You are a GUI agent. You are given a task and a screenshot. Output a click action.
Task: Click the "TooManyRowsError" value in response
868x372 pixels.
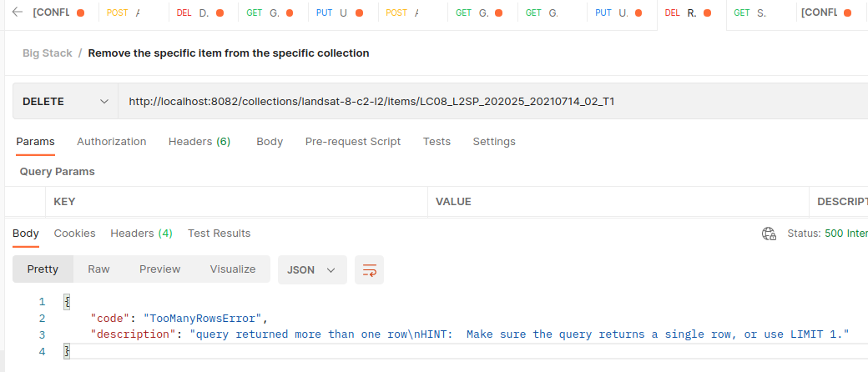[203, 319]
